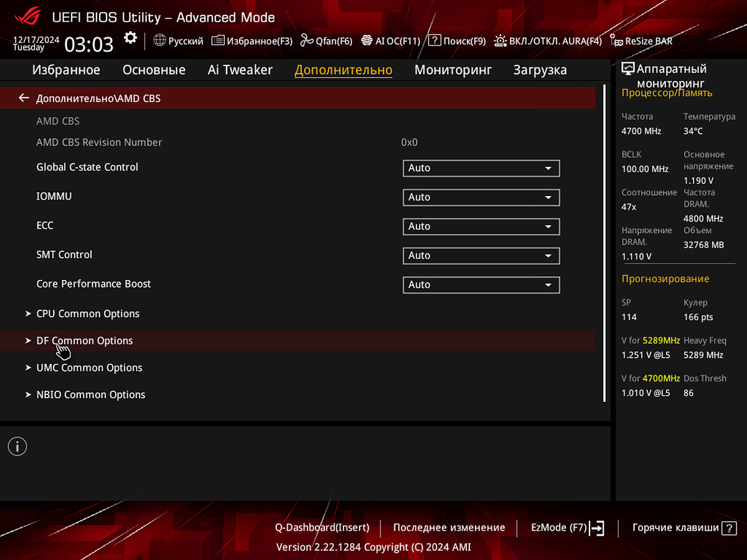747x560 pixels.
Task: Click the 4700 MHz frequency value
Action: tap(641, 131)
